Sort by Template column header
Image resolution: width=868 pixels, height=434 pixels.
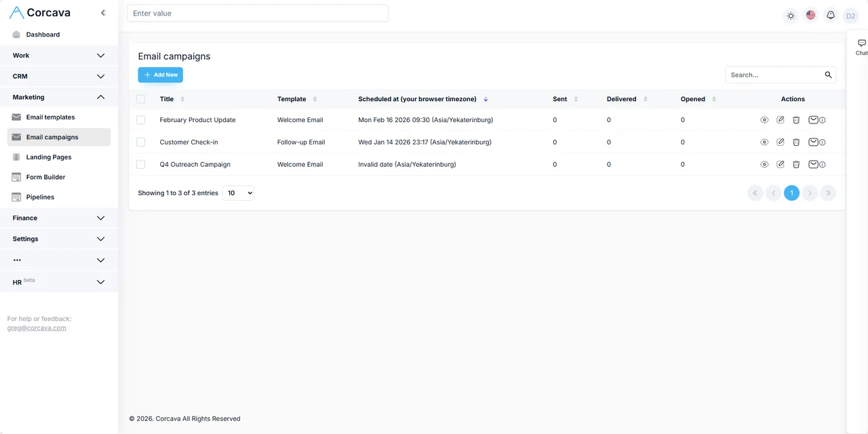pyautogui.click(x=297, y=99)
